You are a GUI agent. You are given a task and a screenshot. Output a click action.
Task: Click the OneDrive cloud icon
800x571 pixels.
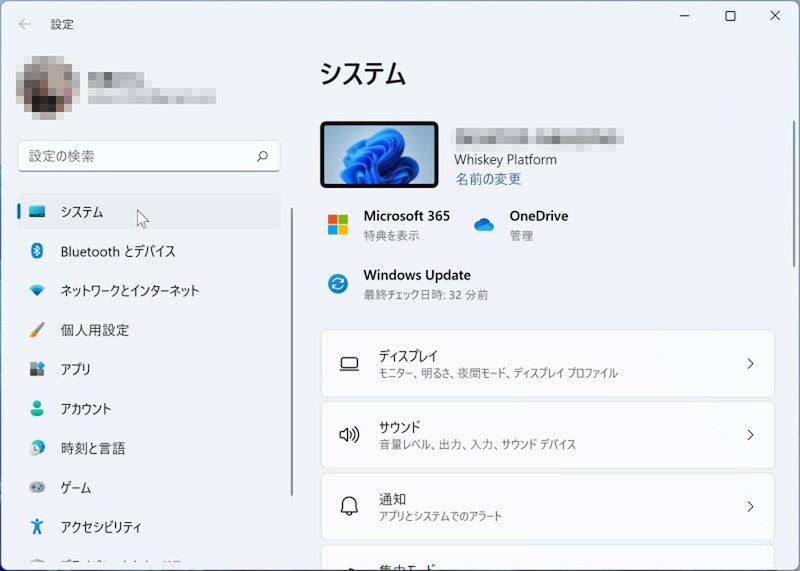(484, 225)
